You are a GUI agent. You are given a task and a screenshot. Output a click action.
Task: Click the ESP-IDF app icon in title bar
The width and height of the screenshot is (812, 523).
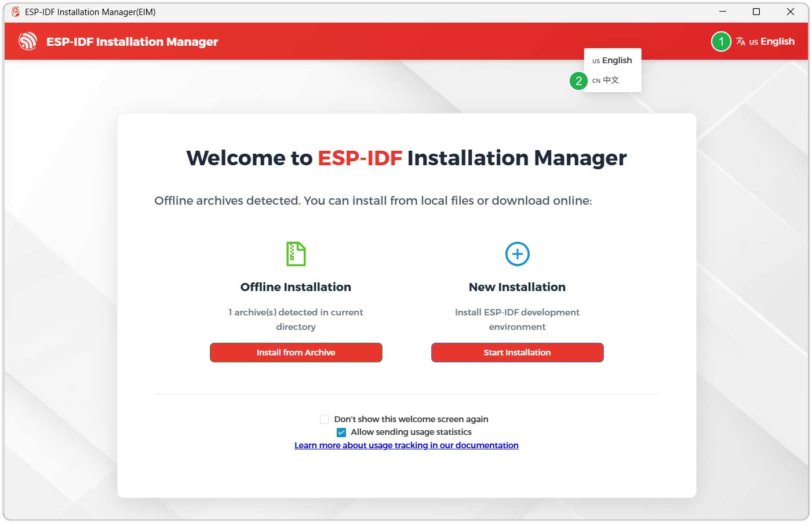(15, 12)
